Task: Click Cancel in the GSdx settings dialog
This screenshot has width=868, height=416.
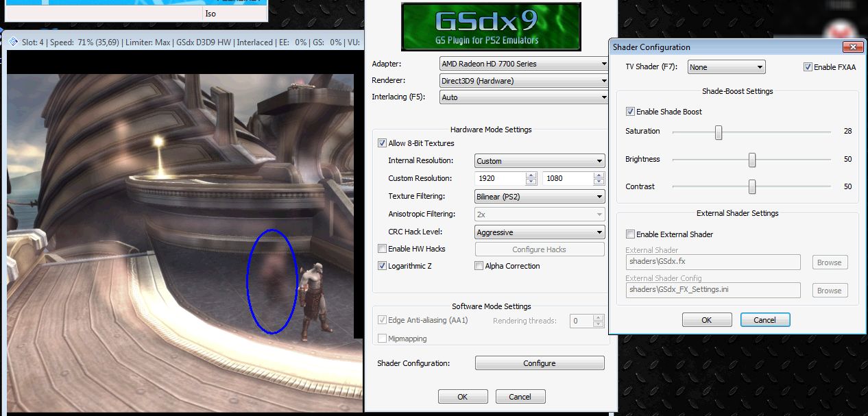Action: coord(520,396)
